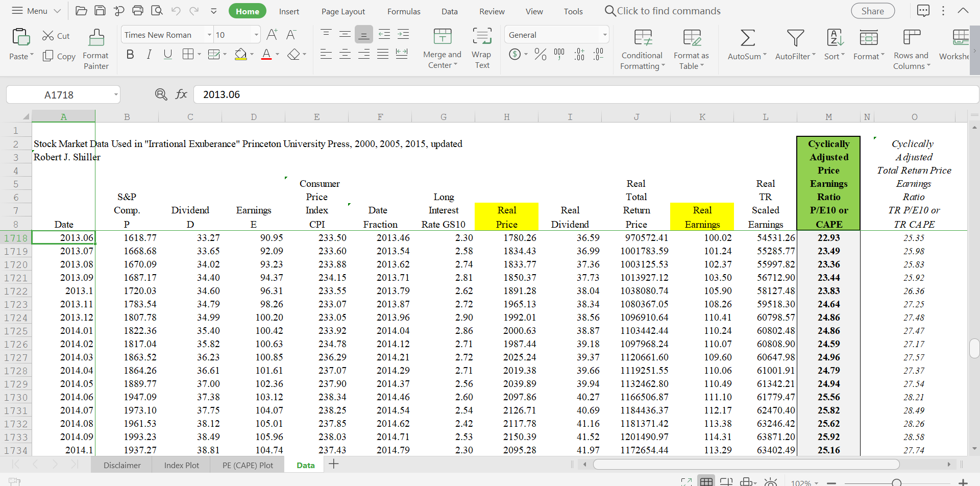The height and width of the screenshot is (486, 980).
Task: Click the find commands search field
Action: [669, 11]
